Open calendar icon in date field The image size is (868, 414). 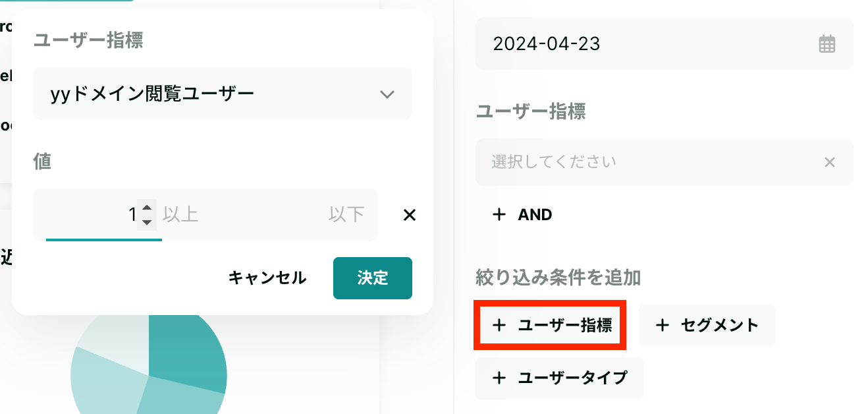[x=827, y=44]
